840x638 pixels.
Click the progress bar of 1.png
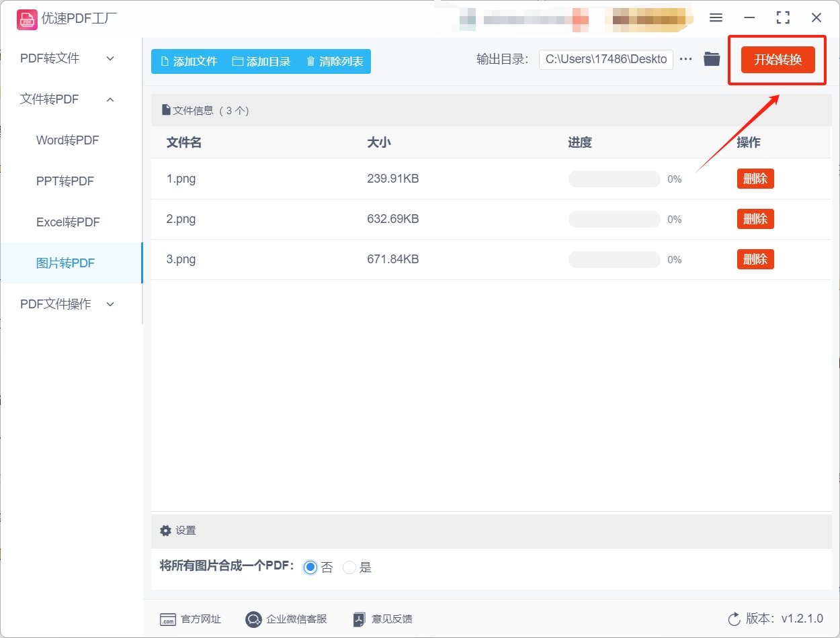tap(614, 179)
